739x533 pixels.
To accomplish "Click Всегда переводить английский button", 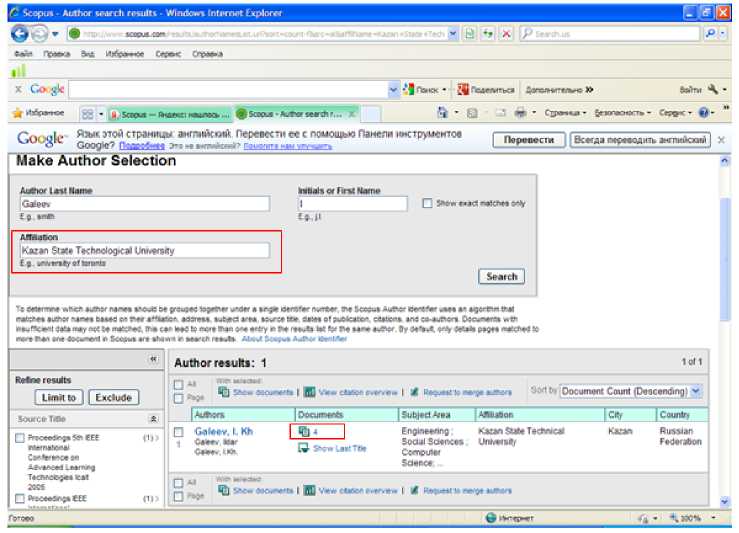I will click(x=640, y=140).
